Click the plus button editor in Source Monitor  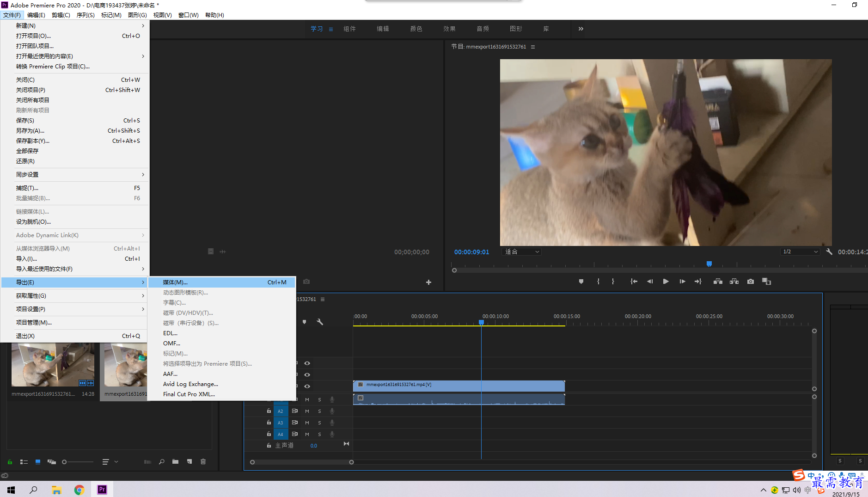428,282
